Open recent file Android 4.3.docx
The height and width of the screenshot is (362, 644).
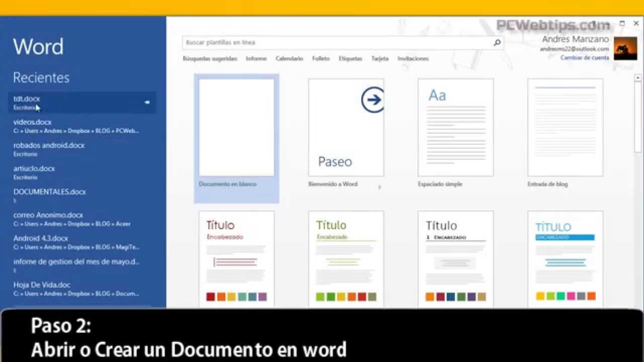(x=82, y=242)
